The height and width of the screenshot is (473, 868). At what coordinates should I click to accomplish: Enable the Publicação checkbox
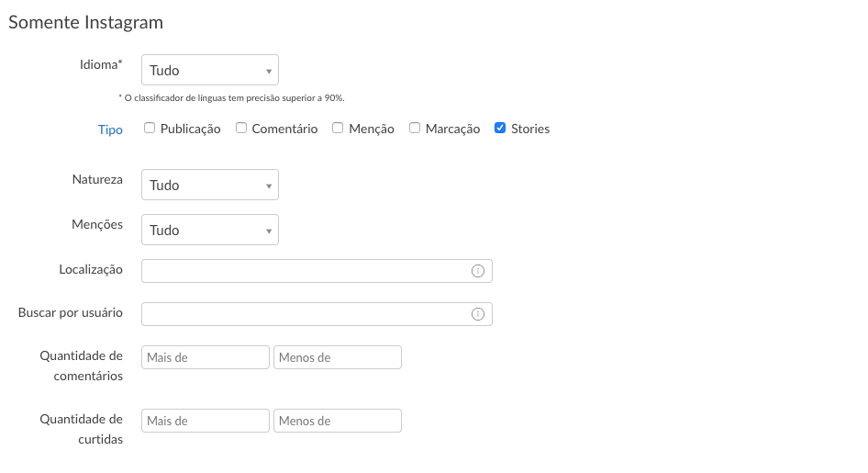coord(150,129)
